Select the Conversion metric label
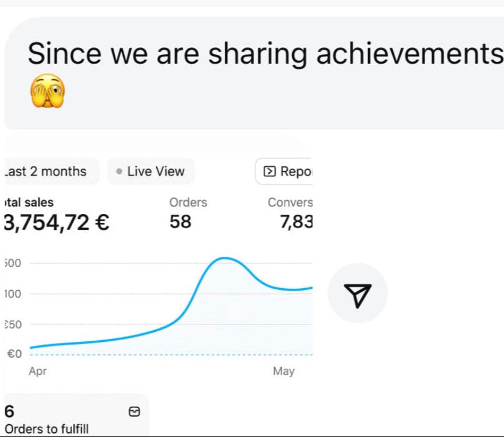This screenshot has width=504, height=437. [x=290, y=202]
